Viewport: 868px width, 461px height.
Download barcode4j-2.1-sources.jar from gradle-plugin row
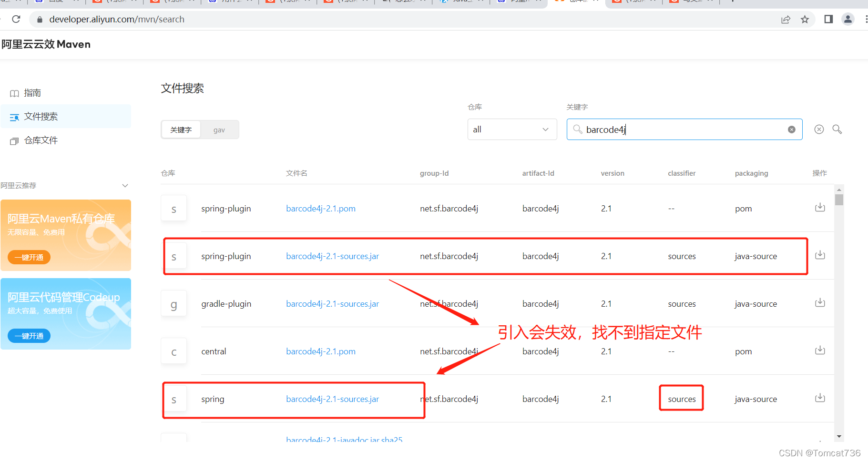820,303
